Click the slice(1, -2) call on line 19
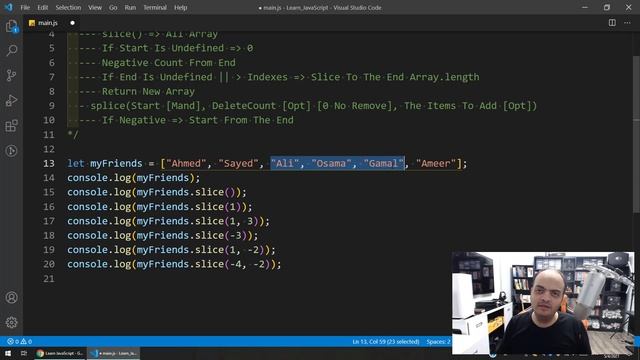640x360 pixels. [232, 249]
